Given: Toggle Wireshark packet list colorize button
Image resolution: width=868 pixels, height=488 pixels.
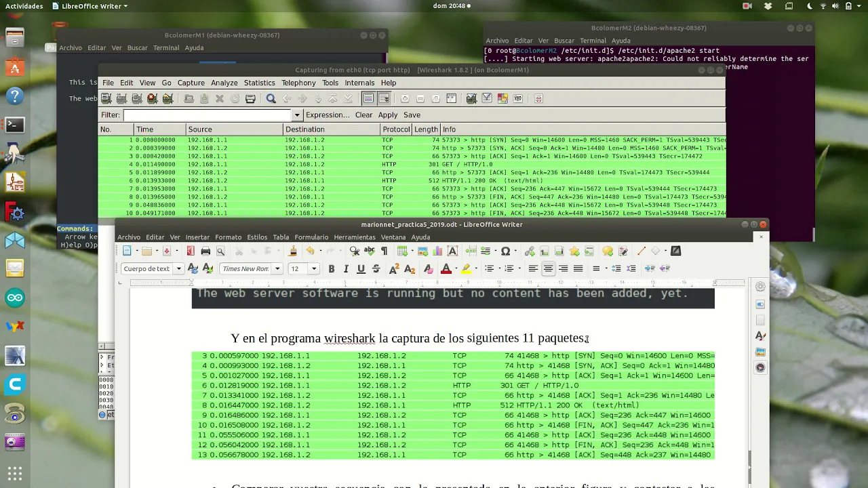Looking at the screenshot, I should (x=368, y=98).
